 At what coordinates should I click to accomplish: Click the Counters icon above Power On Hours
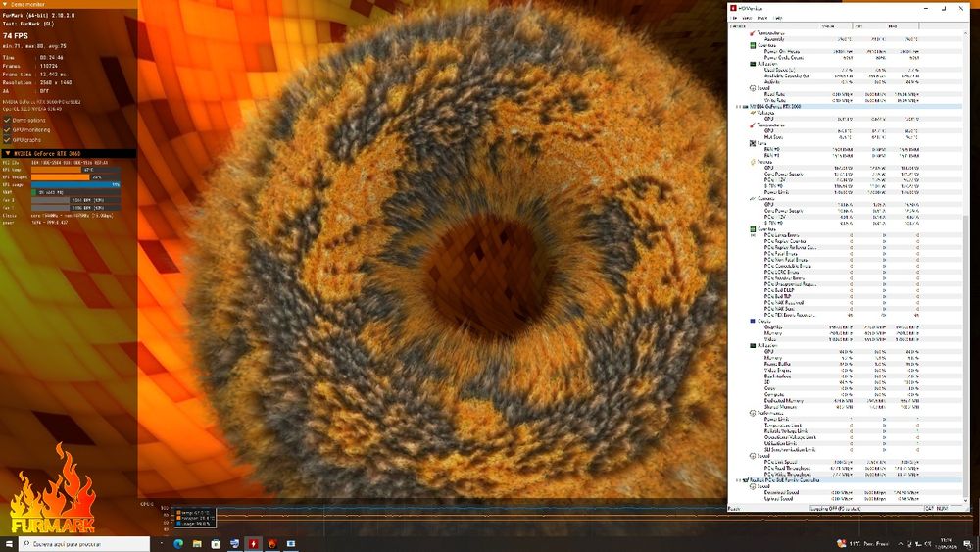753,46
